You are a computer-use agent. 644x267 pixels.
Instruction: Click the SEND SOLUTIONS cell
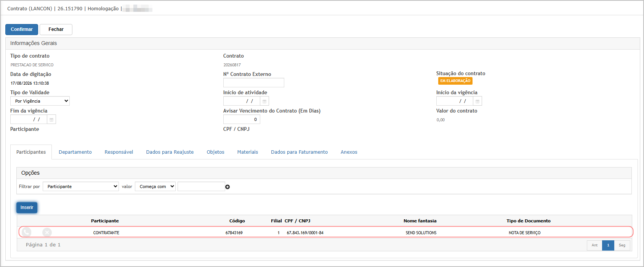(421, 233)
